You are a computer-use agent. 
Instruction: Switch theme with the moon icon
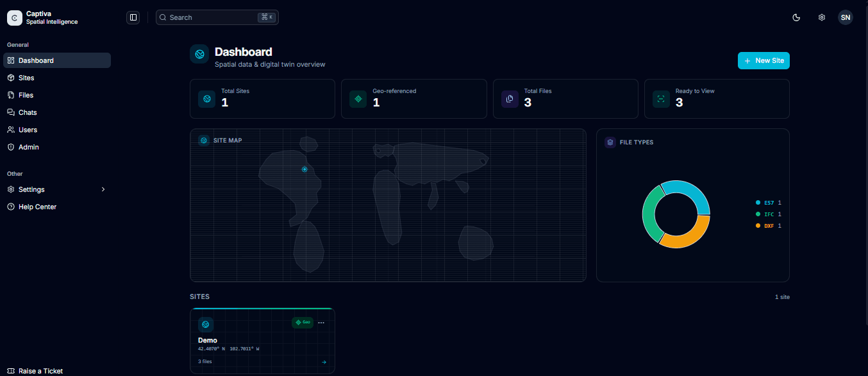[796, 17]
